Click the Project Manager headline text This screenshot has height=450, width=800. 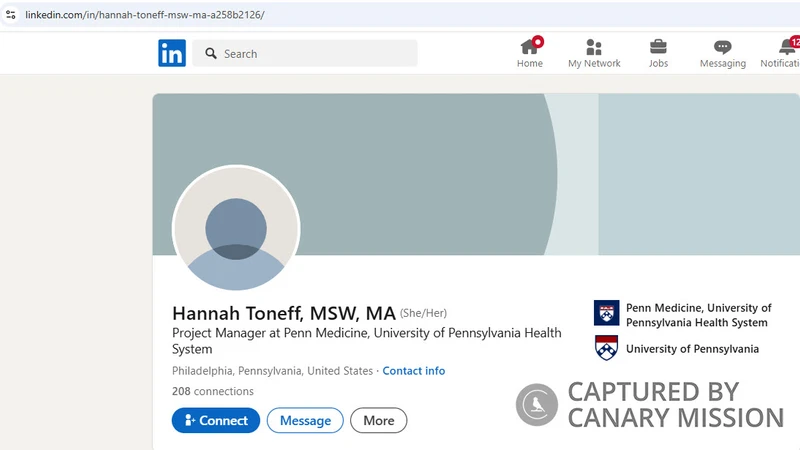click(x=366, y=341)
